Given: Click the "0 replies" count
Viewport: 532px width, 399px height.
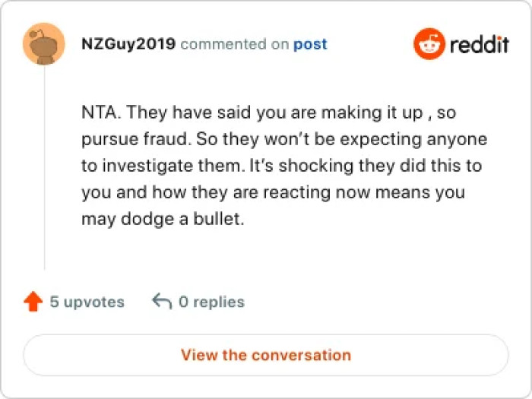Looking at the screenshot, I should click(x=211, y=302).
